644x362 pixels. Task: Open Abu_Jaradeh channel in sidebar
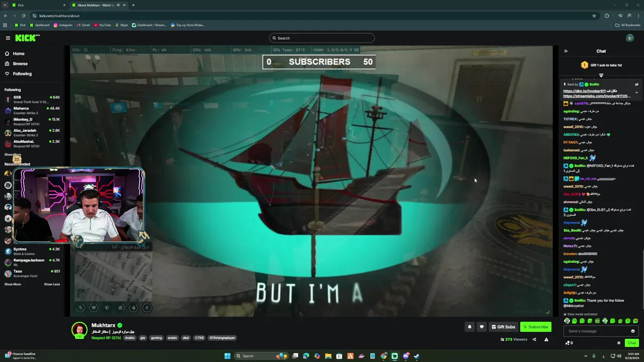click(32, 133)
